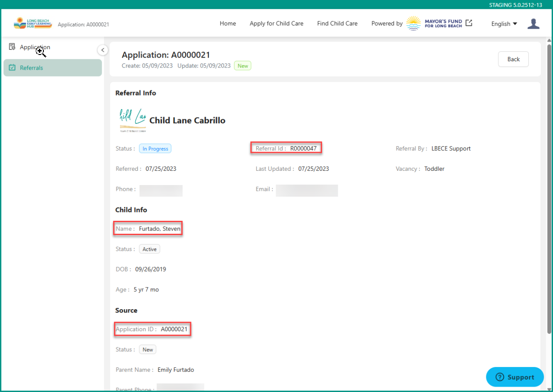This screenshot has height=392, width=553.
Task: Click the Application sidebar document icon
Action: point(12,47)
